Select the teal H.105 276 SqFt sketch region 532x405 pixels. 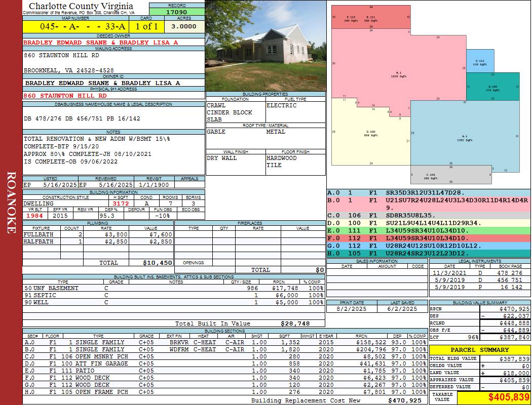pyautogui.click(x=492, y=87)
